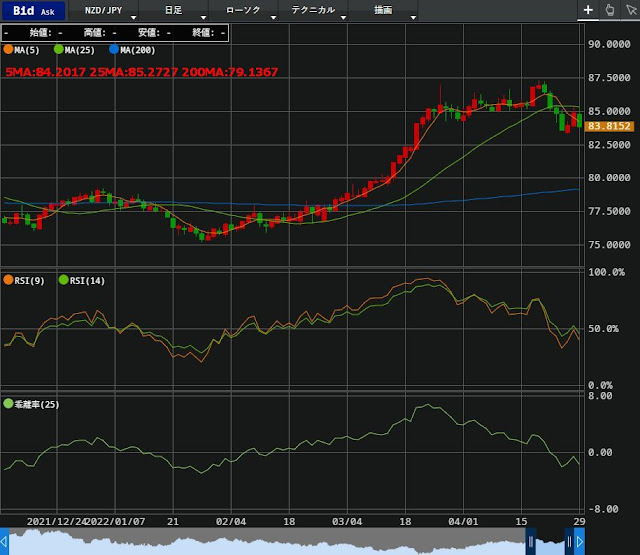Select the crosshair plus cursor tool
Screen dimensions: 640x555
coord(588,10)
